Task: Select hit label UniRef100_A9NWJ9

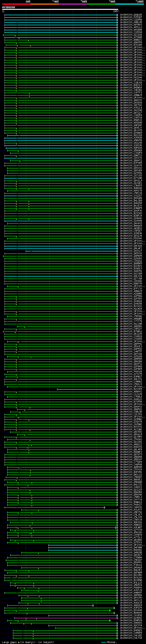Action: click(131, 95)
